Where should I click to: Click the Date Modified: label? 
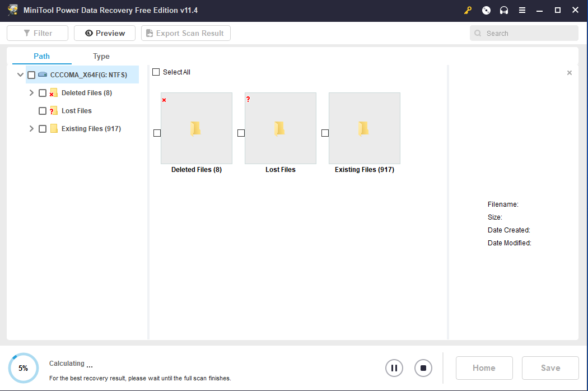(x=509, y=243)
